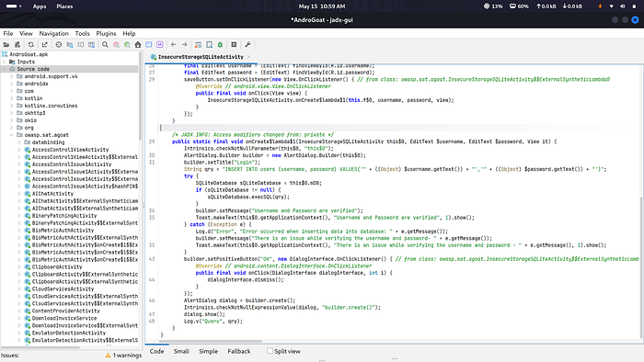644x362 pixels.
Task: Open AndroidManifest via the purple M icon
Action: click(x=160, y=45)
